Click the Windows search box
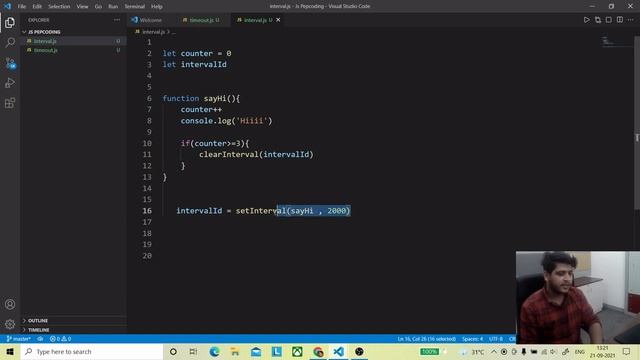Image resolution: width=640 pixels, height=360 pixels. (92, 351)
